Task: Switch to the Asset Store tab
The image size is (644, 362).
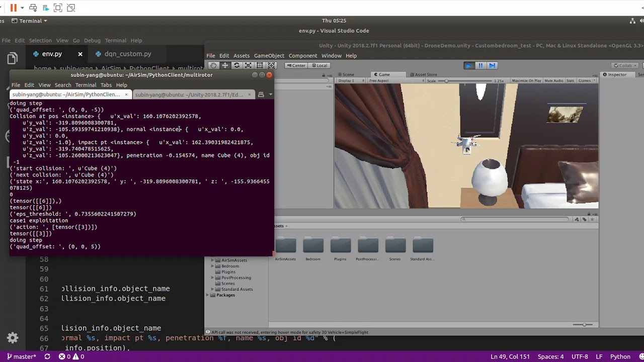Action: (423, 74)
